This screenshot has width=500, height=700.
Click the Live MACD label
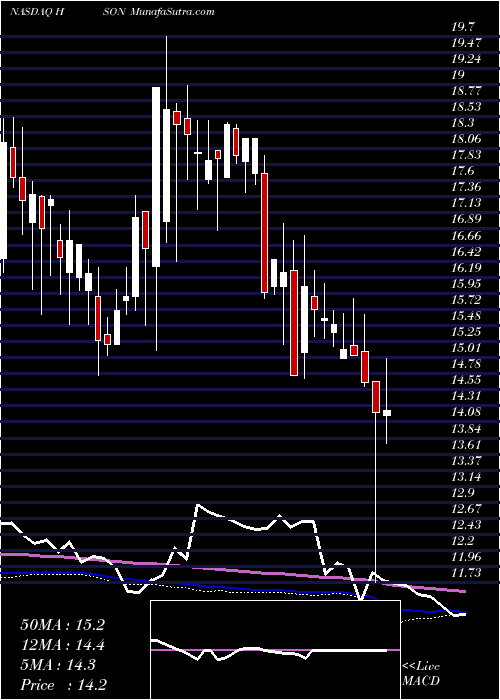point(421,674)
